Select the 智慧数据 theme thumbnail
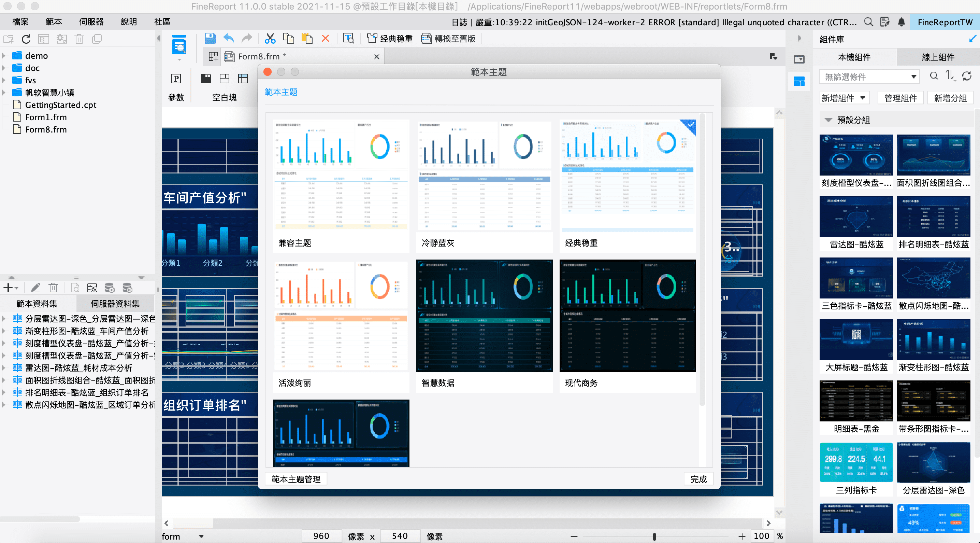This screenshot has height=543, width=980. [x=484, y=326]
